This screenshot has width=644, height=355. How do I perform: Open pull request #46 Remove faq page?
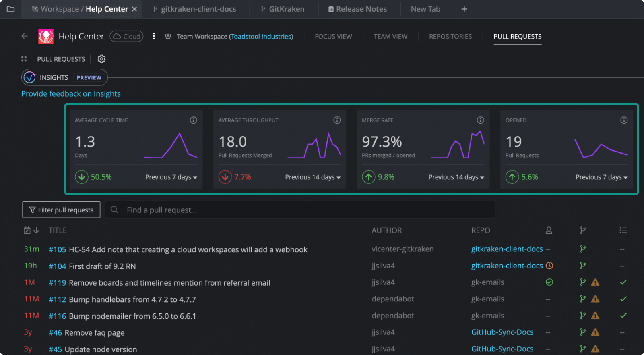[87, 333]
